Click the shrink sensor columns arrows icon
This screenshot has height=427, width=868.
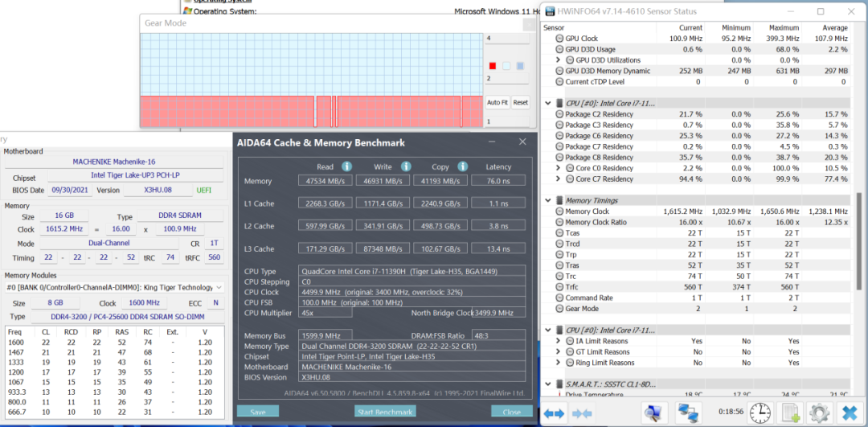[x=581, y=413]
